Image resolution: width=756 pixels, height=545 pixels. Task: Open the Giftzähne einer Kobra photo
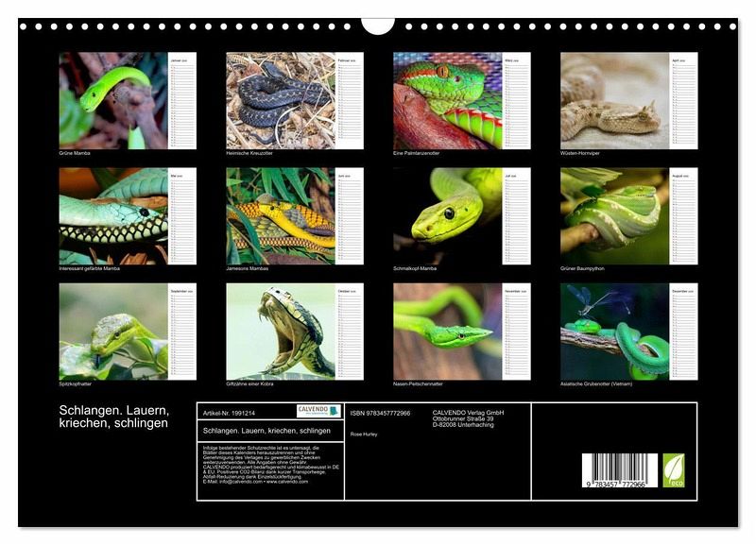[280, 332]
